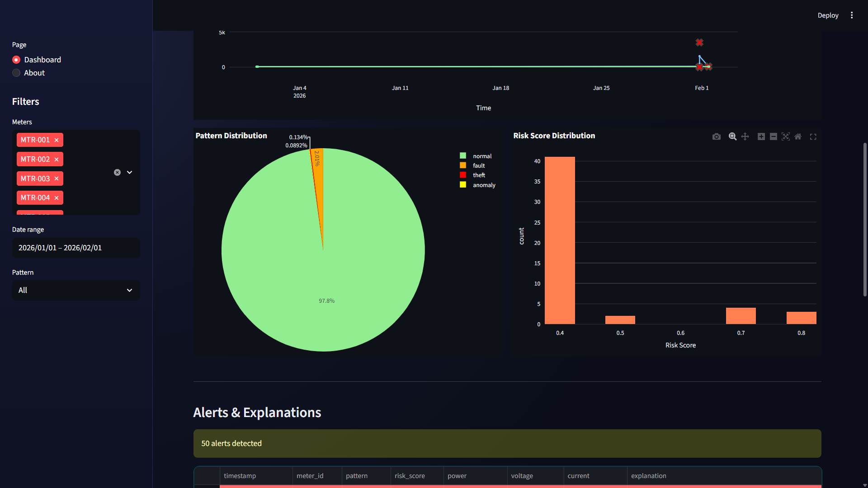Autoscale the Risk Score Distribution chart
868x488 pixels.
click(x=786, y=136)
